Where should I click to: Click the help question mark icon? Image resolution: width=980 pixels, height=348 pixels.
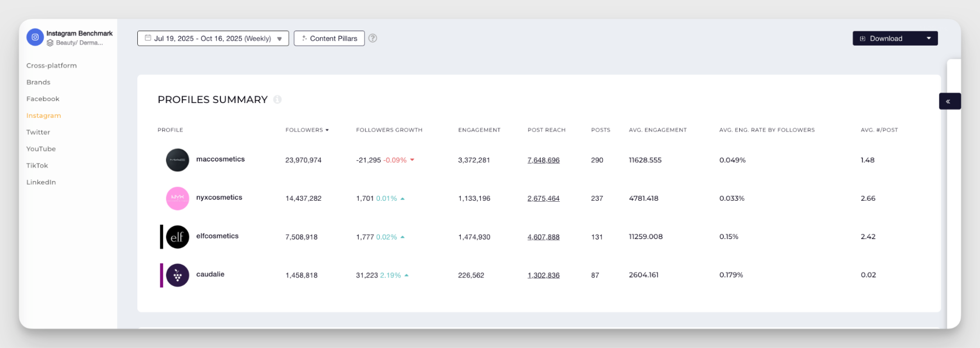pyautogui.click(x=373, y=38)
